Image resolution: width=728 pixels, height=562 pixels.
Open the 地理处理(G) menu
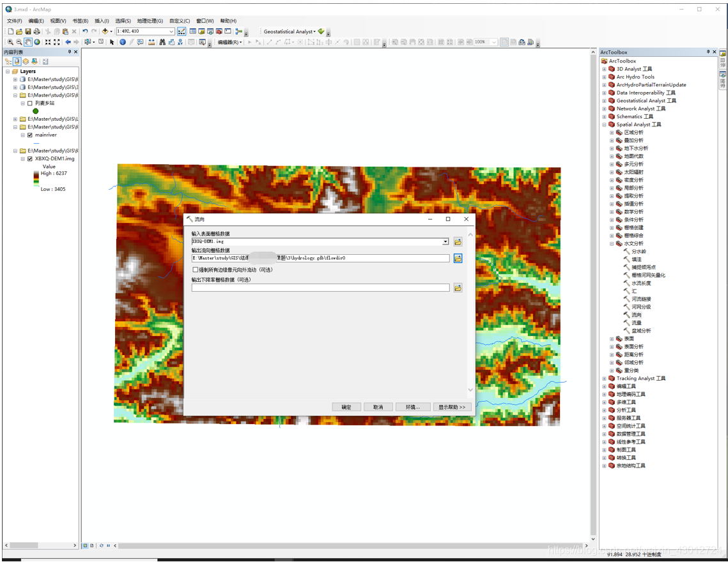[150, 21]
